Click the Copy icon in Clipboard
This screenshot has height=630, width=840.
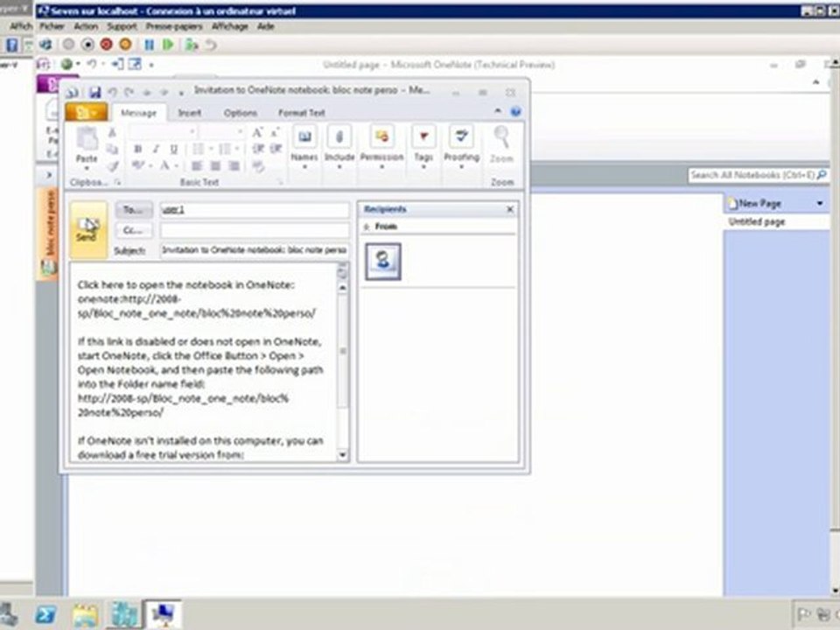pyautogui.click(x=112, y=150)
